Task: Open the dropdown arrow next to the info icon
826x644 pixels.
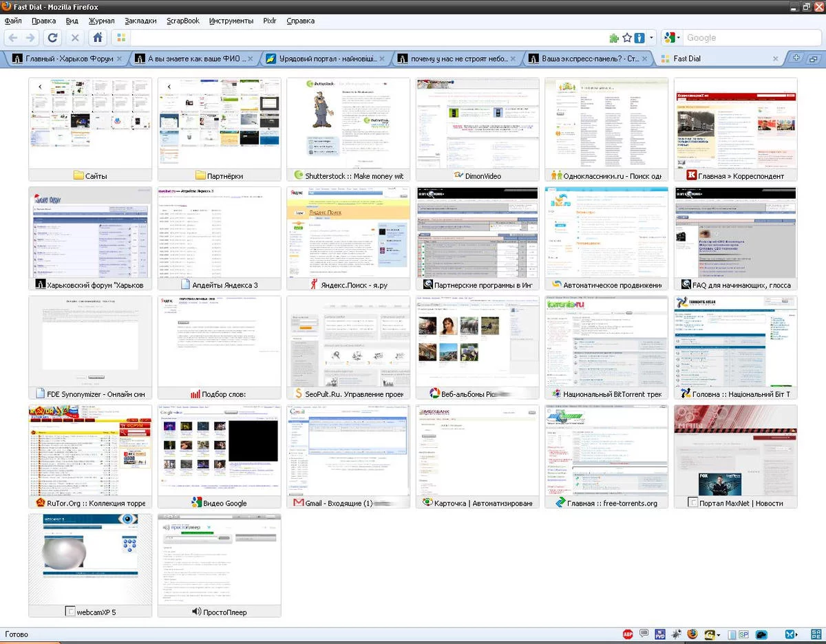Action: point(650,38)
